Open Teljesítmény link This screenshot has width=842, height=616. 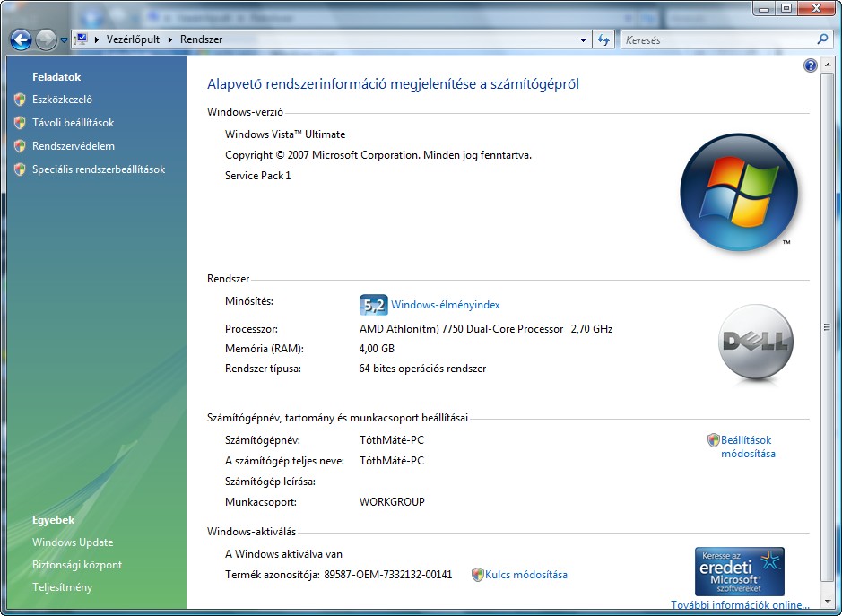[62, 587]
